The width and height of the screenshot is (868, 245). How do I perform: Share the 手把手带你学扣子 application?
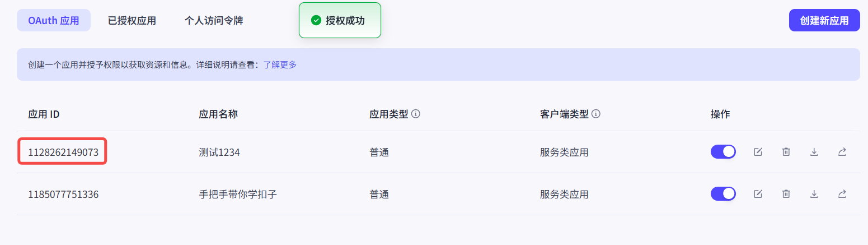coord(842,194)
